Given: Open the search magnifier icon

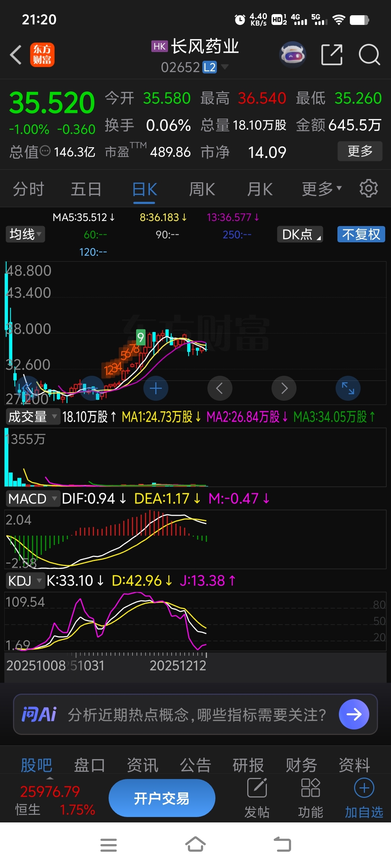Looking at the screenshot, I should pos(369,55).
